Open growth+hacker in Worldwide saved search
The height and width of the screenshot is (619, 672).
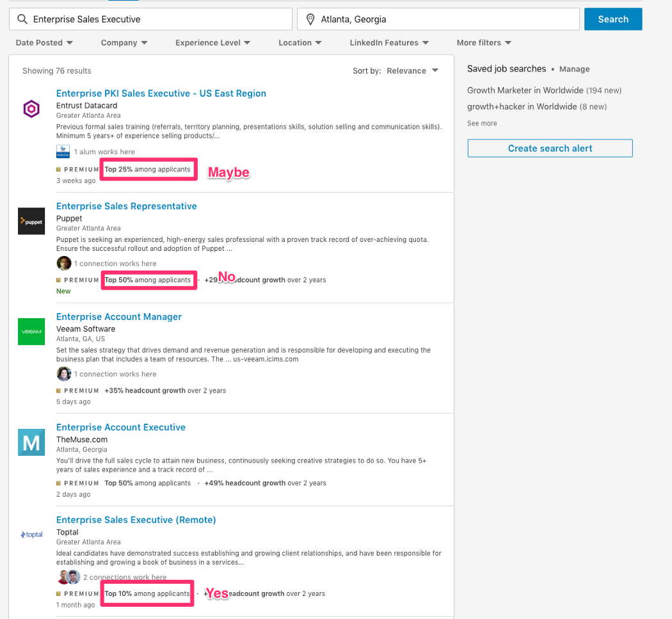click(537, 107)
